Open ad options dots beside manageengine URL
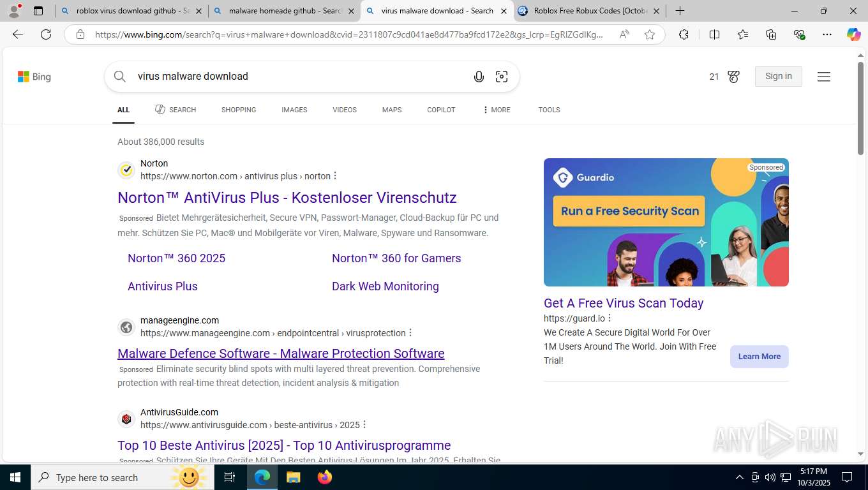The width and height of the screenshot is (868, 490). click(410, 333)
